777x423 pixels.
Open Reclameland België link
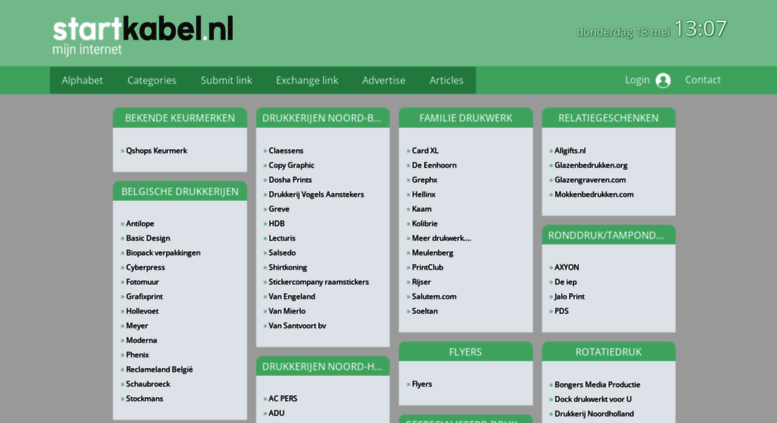(159, 370)
